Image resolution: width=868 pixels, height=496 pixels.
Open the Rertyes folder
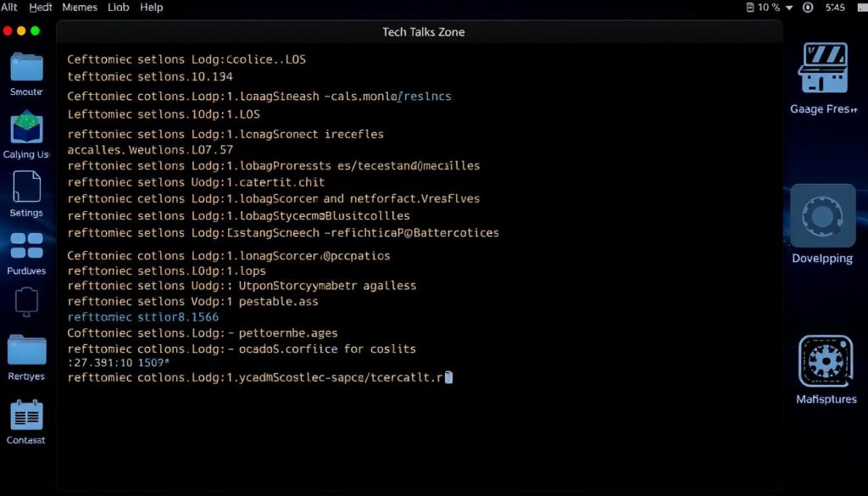[x=26, y=349]
